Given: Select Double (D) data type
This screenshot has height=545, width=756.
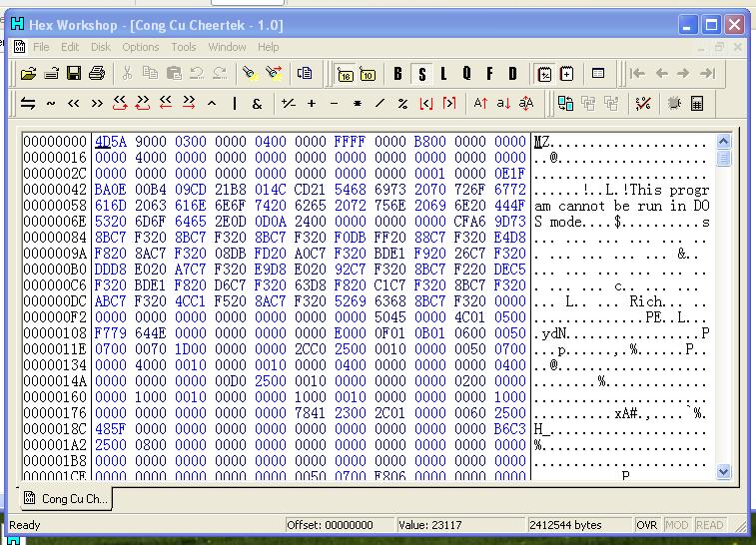Looking at the screenshot, I should click(512, 74).
